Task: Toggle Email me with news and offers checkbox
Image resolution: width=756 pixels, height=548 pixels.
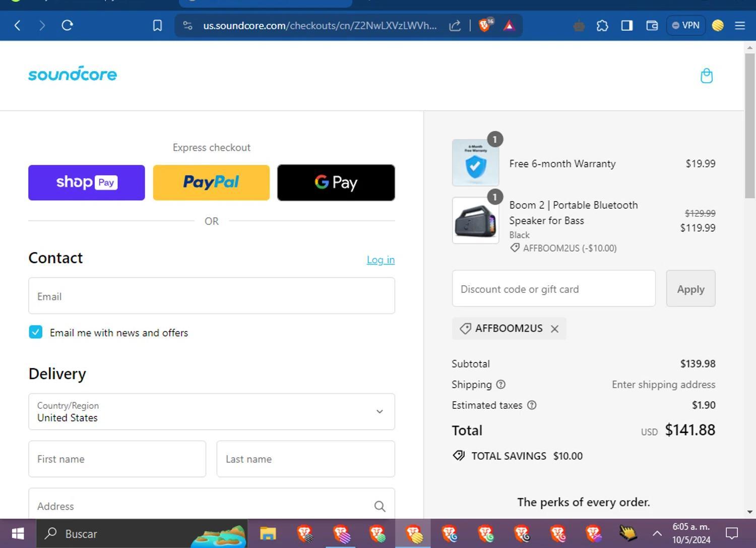Action: tap(35, 332)
